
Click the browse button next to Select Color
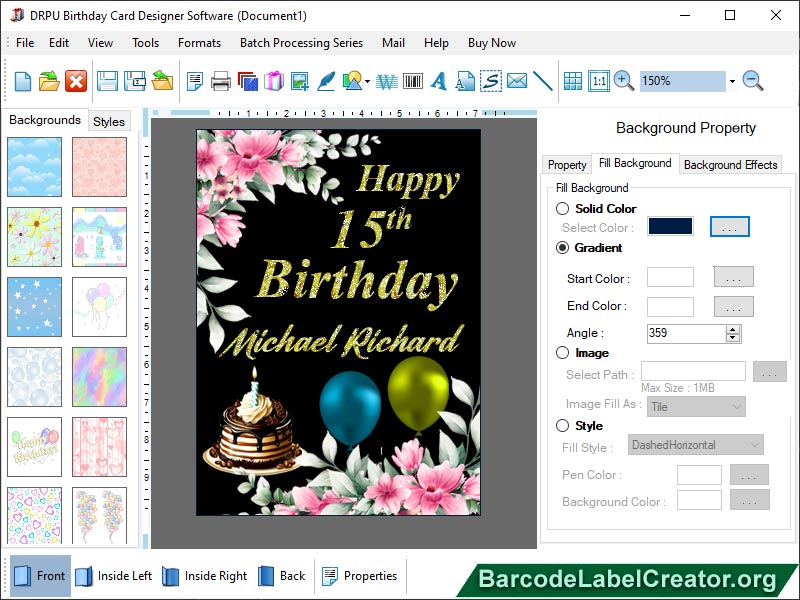(x=730, y=227)
